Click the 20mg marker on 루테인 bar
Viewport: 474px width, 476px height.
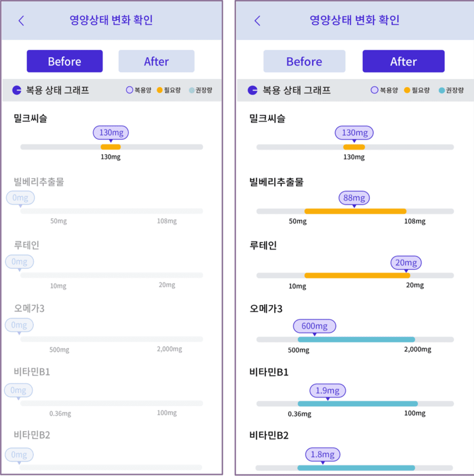point(406,263)
